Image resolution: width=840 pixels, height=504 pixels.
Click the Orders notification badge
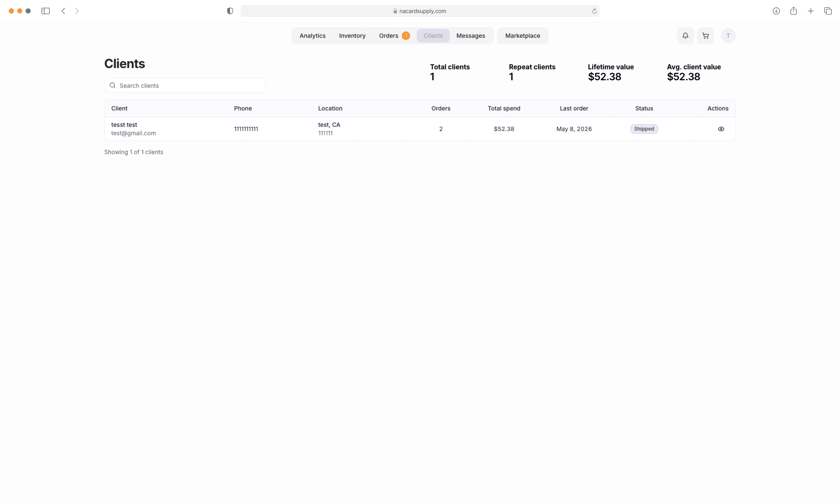click(x=406, y=36)
